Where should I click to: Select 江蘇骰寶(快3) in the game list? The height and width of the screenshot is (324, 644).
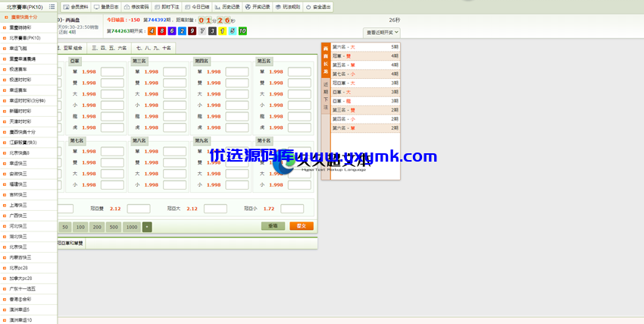[29, 142]
